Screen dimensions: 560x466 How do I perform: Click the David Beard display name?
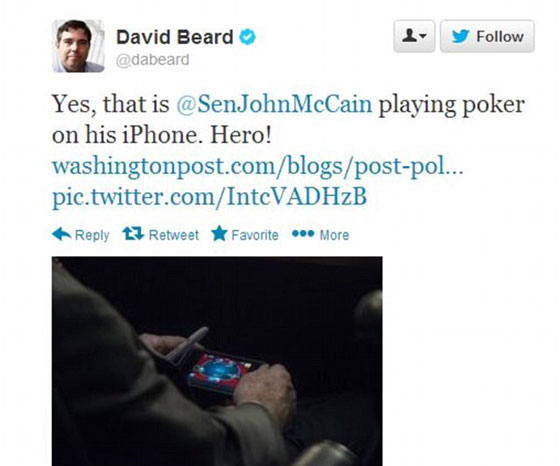[175, 37]
